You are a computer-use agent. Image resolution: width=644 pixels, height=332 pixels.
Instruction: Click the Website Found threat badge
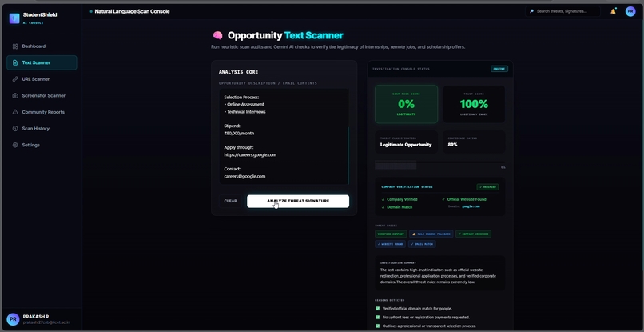point(390,244)
